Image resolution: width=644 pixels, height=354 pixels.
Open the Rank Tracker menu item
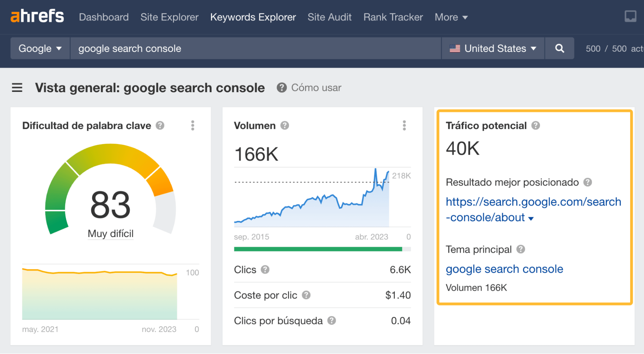tap(393, 17)
